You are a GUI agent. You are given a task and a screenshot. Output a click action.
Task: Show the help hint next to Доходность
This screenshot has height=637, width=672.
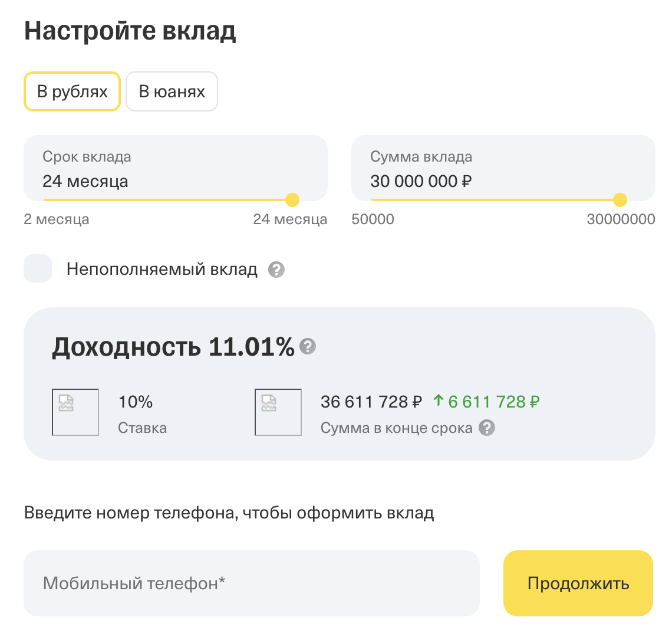pos(308,346)
